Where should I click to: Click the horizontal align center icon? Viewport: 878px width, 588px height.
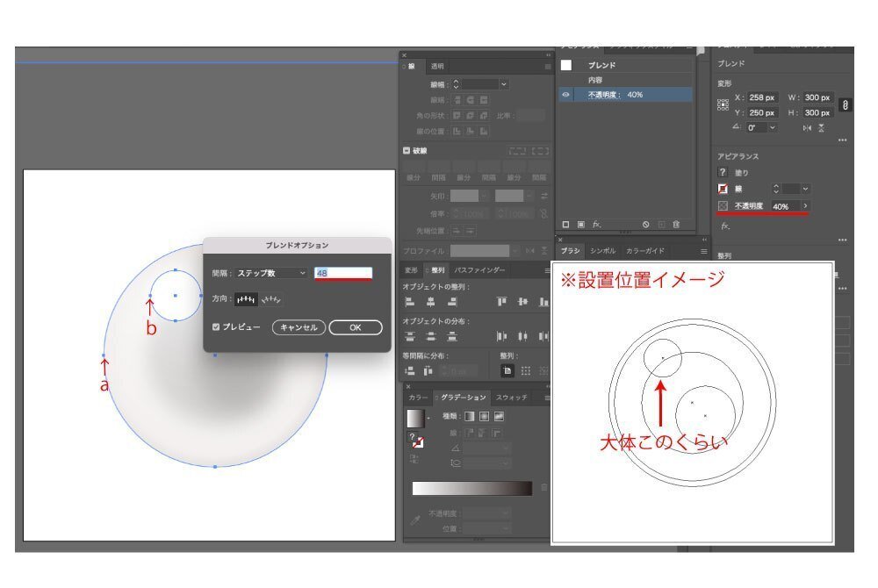point(430,302)
